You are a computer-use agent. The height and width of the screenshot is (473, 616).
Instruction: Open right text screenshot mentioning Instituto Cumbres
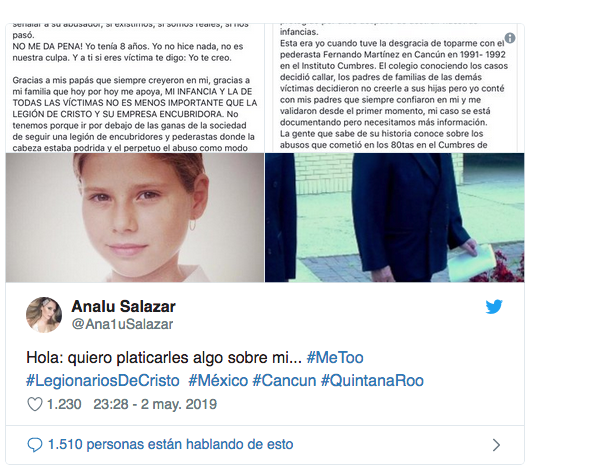(x=394, y=88)
